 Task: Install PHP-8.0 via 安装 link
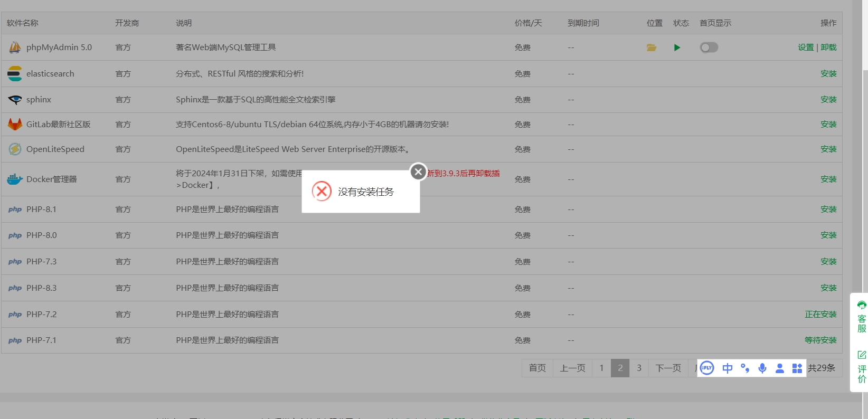click(x=828, y=235)
